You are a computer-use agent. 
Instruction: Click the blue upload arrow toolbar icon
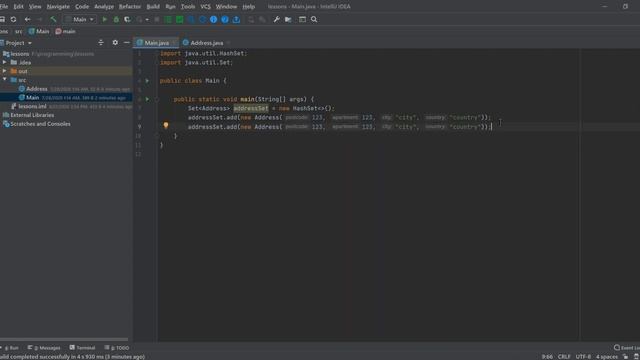coord(236,19)
